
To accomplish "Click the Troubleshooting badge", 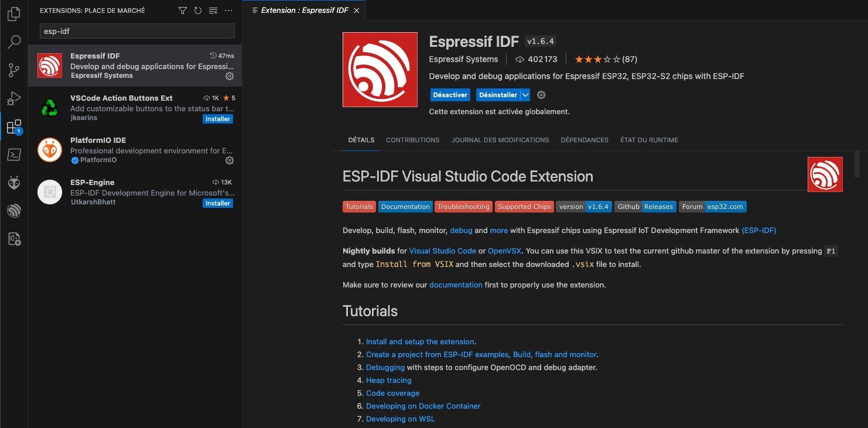I will pyautogui.click(x=463, y=207).
